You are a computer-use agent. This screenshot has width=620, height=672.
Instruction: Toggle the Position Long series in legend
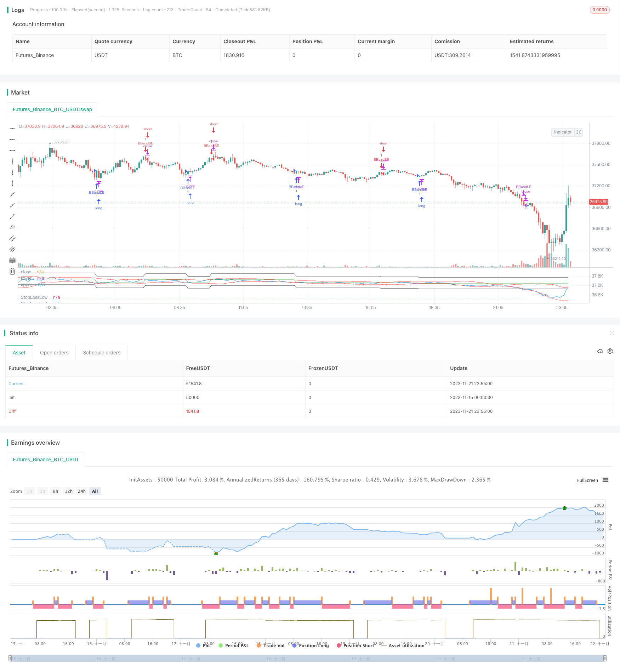coord(311,645)
